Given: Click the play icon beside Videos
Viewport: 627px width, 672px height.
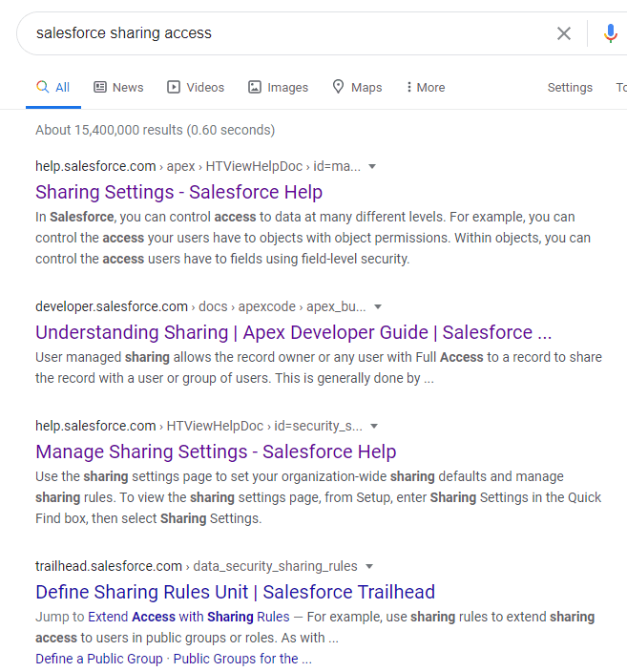Looking at the screenshot, I should coord(174,87).
